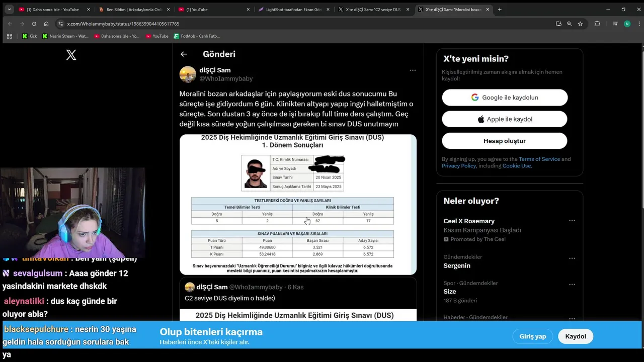Click Google ile kaydolun button

click(x=505, y=98)
